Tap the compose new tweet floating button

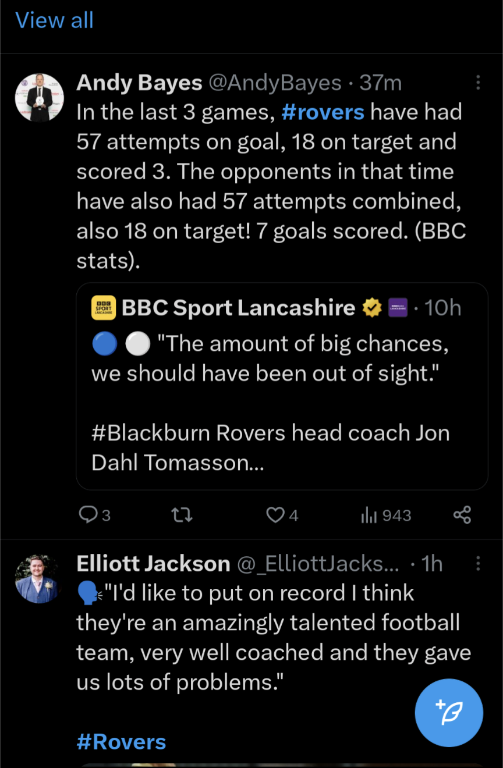point(449,713)
